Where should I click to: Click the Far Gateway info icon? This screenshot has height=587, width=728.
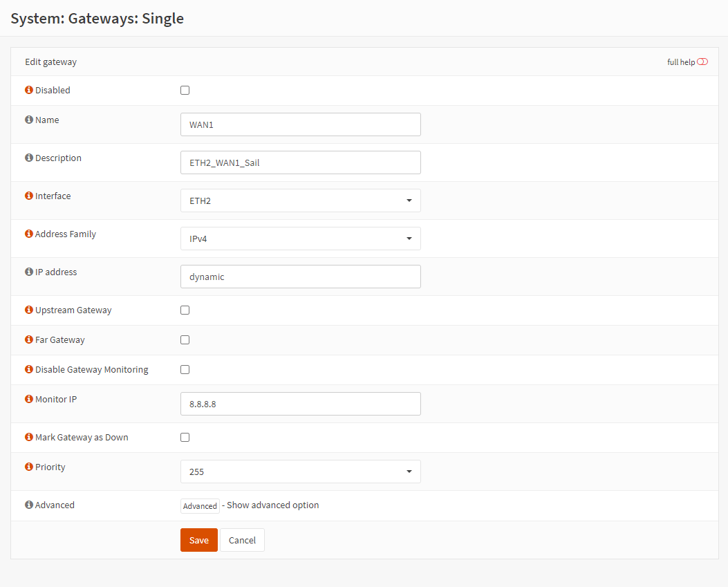29,339
